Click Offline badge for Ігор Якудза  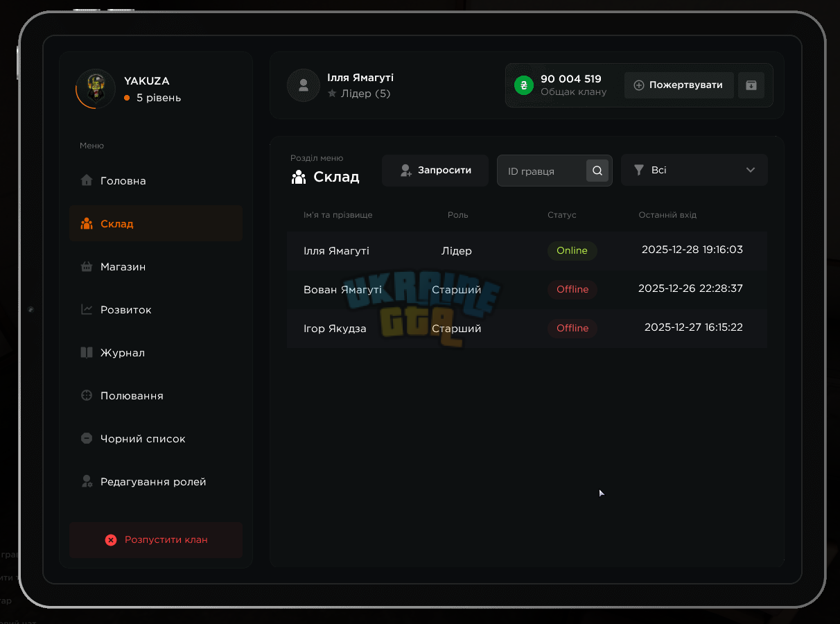(x=572, y=328)
